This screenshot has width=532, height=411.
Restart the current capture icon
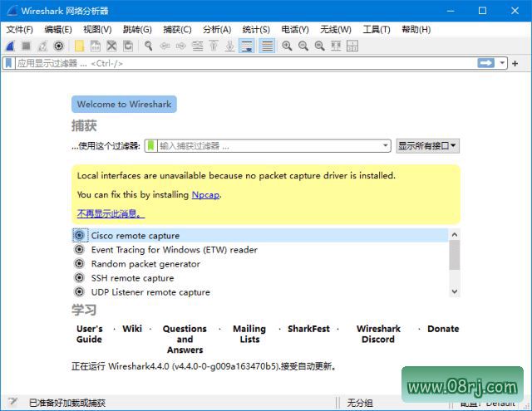pos(42,46)
